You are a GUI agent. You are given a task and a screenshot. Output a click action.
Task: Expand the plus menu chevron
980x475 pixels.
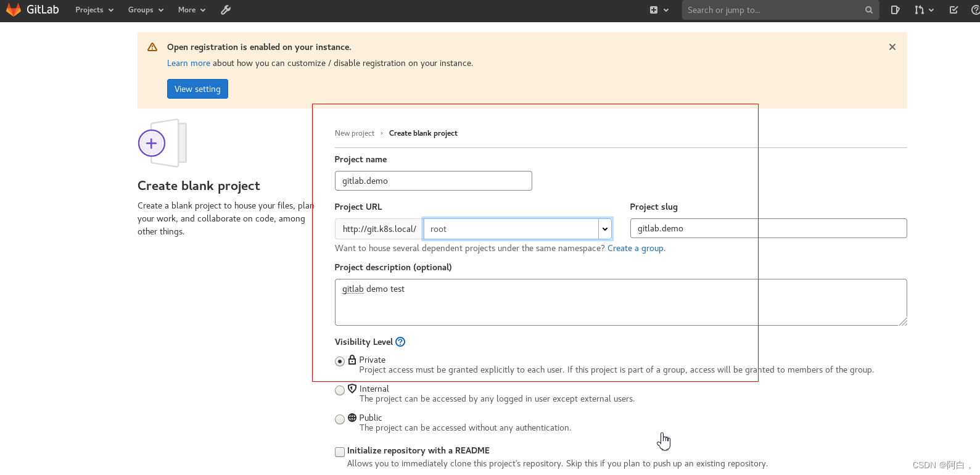pyautogui.click(x=666, y=10)
